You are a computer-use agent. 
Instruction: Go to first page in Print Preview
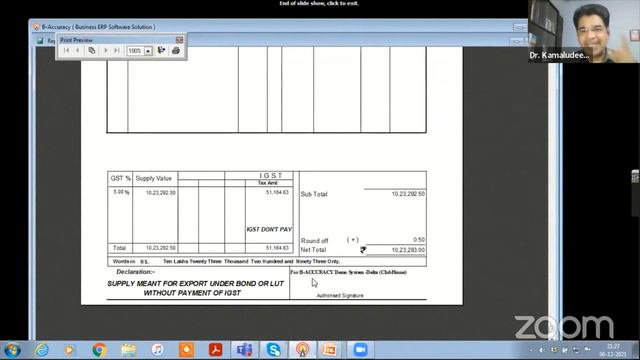pyautogui.click(x=67, y=51)
